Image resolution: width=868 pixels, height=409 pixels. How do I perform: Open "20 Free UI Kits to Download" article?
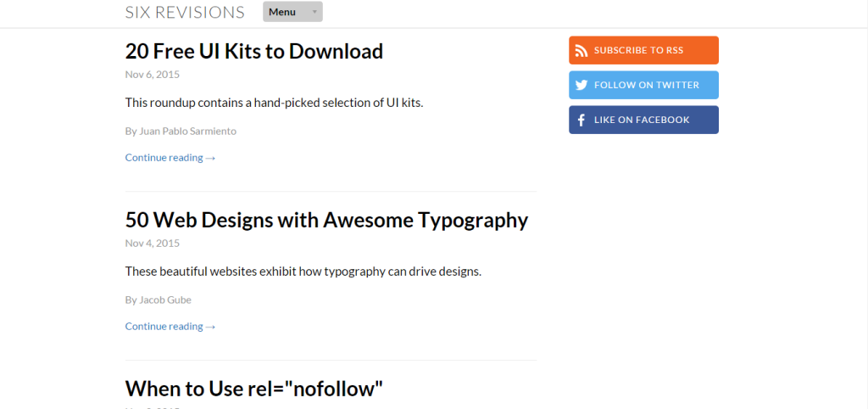point(254,51)
